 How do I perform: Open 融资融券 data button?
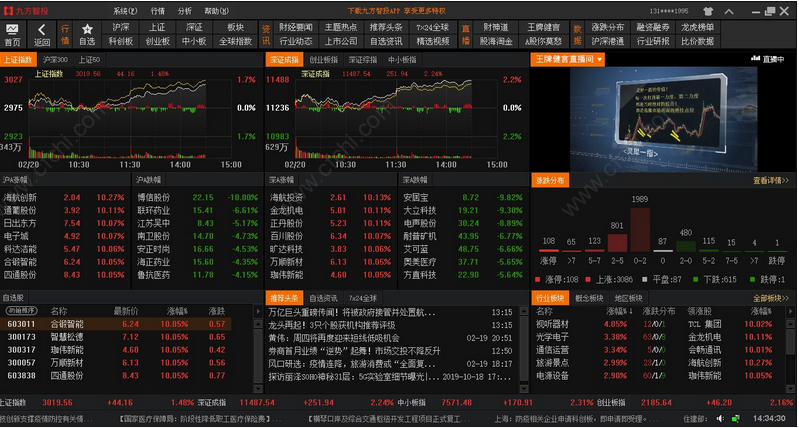[x=652, y=28]
